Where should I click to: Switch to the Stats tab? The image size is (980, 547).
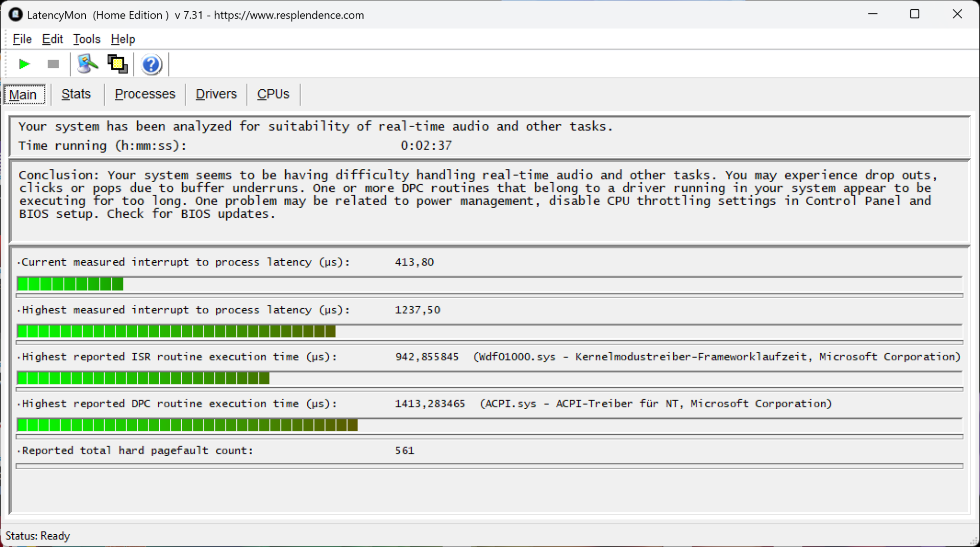click(76, 94)
